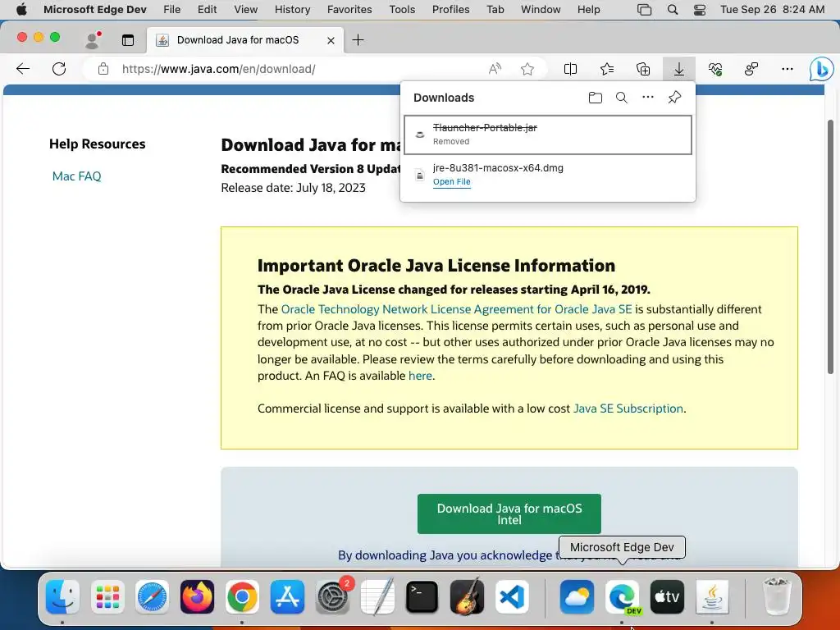Open profile sharing toolbar icon

(751, 69)
